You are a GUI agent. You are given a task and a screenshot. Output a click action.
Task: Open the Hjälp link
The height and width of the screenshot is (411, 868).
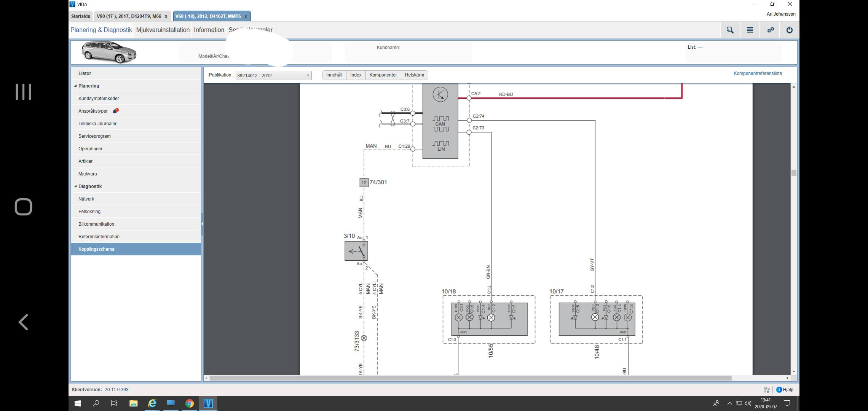click(x=788, y=390)
